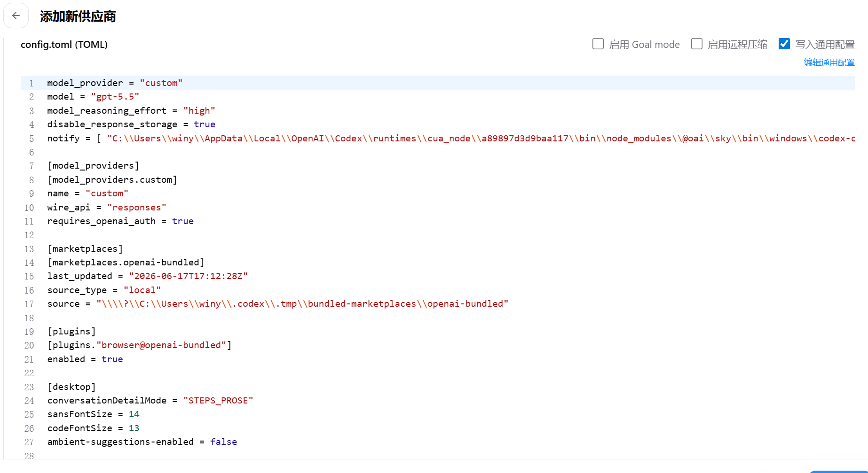Screen dimensions: 868x473
Task: Select the [marketplaces] section header
Action: (x=85, y=249)
